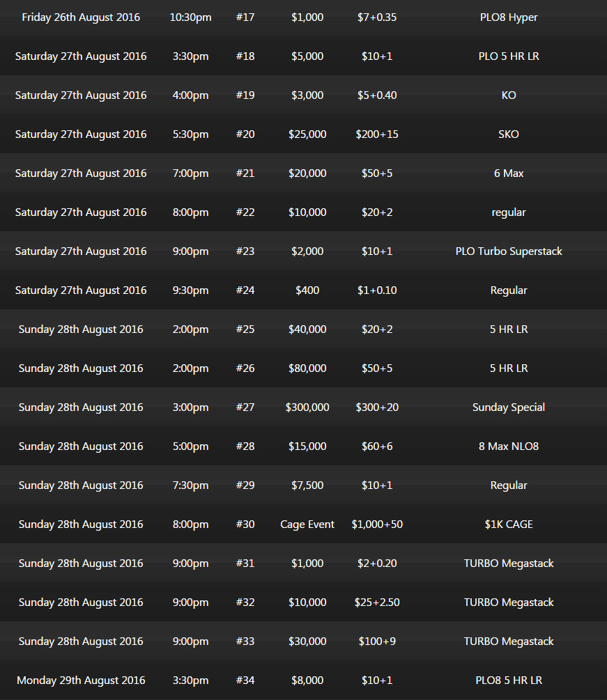The image size is (607, 700).
Task: Click the $1K CAGE event name
Action: (x=509, y=524)
